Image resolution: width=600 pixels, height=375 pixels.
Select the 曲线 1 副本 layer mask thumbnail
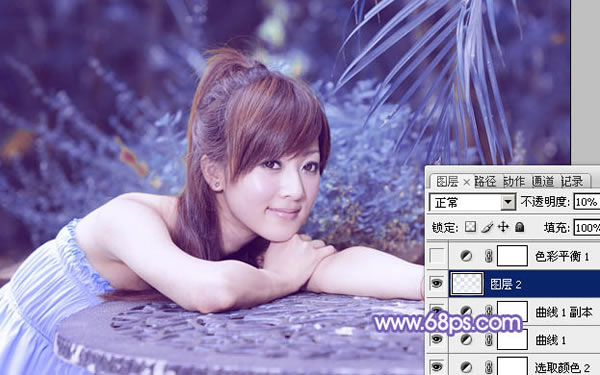(512, 311)
